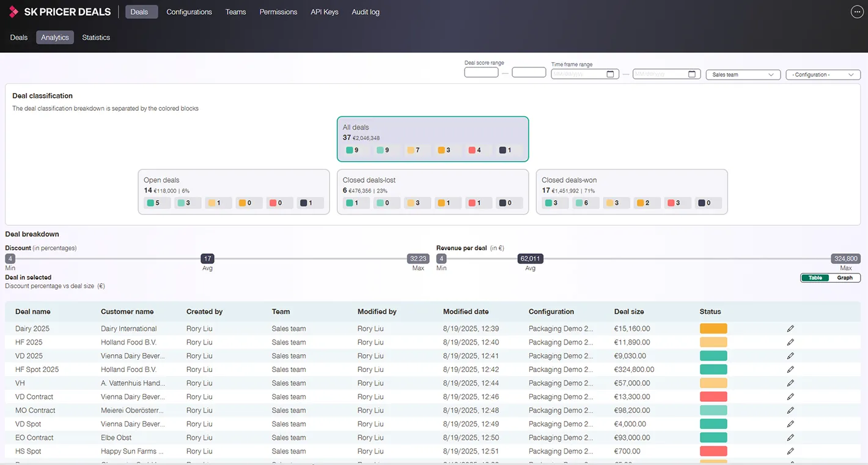
Task: Edit the HS Spot deal entry
Action: point(790,452)
